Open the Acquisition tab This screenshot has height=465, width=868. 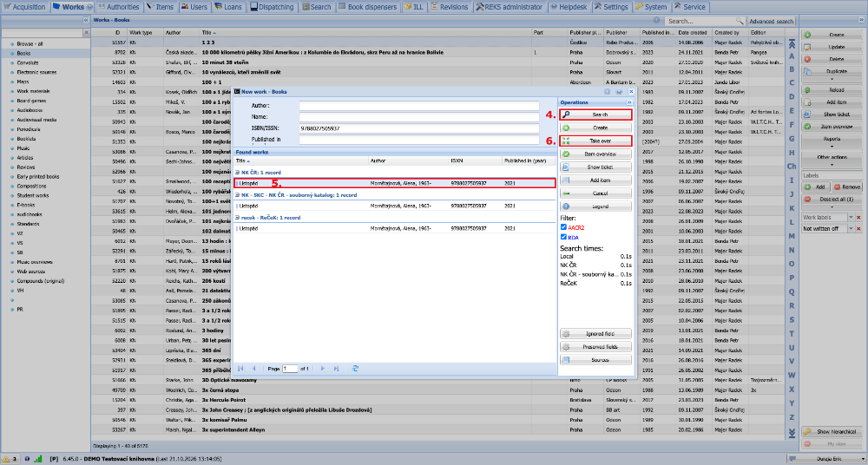25,7
